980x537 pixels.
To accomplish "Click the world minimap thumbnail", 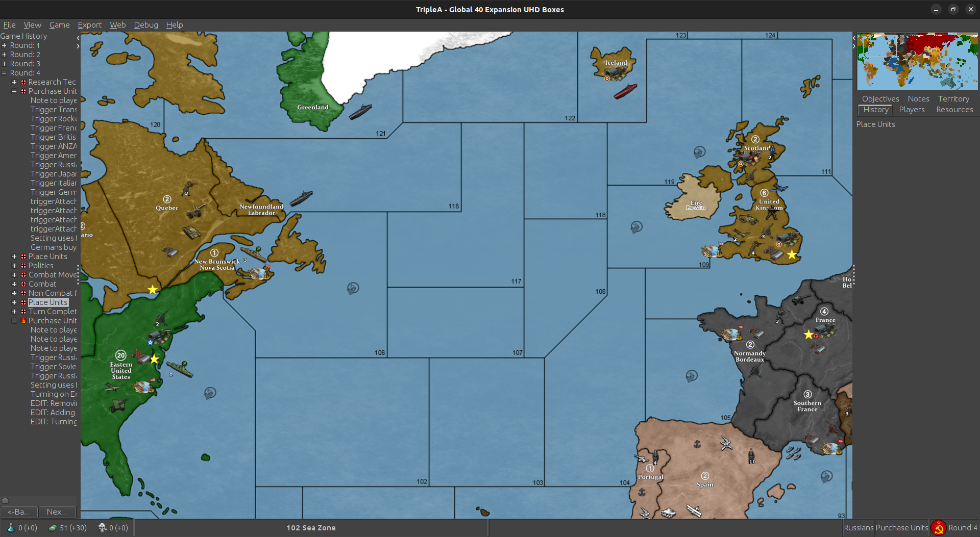I will click(x=917, y=61).
